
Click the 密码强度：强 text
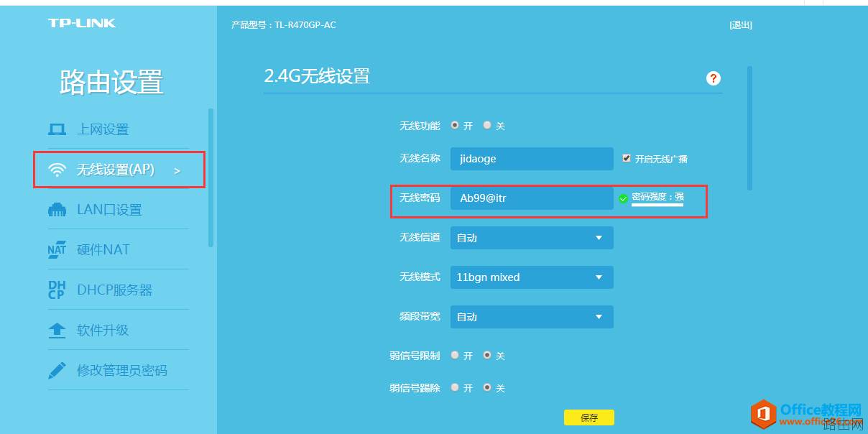point(657,197)
